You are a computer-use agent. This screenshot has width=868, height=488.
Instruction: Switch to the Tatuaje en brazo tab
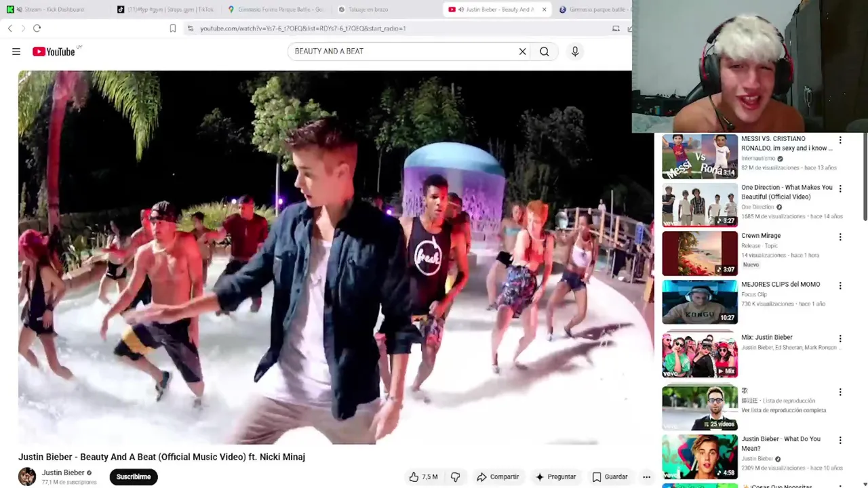pyautogui.click(x=387, y=9)
